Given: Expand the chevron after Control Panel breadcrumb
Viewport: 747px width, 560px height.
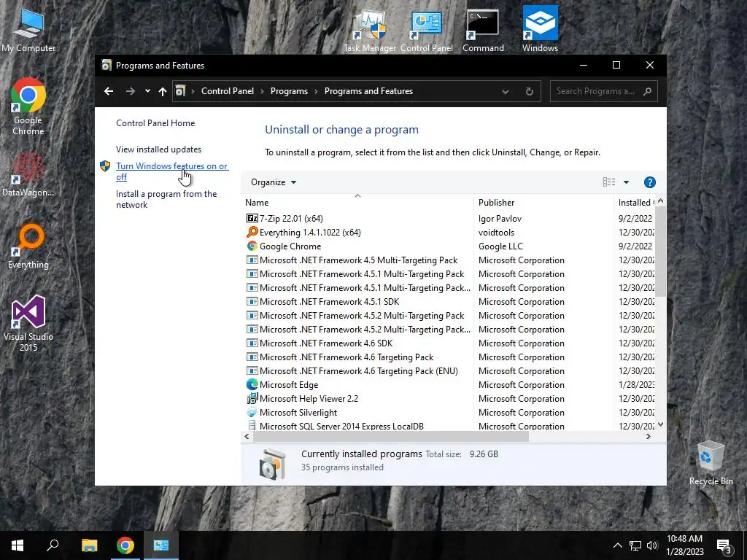Looking at the screenshot, I should (262, 91).
